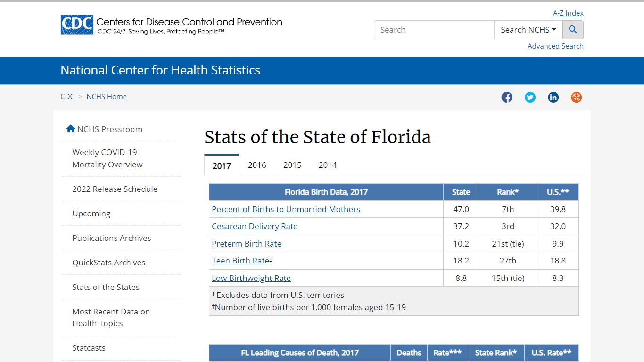
Task: Click the 7th rank cell
Action: [508, 209]
